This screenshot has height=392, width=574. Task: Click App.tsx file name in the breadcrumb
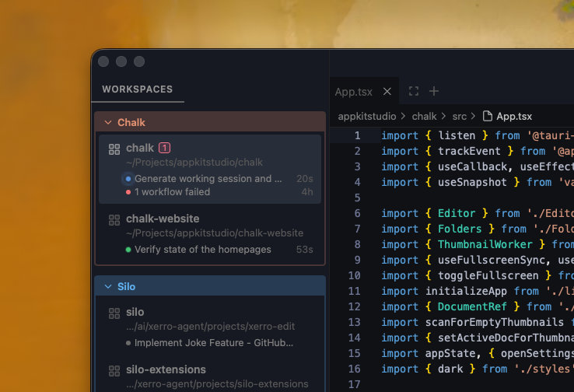click(514, 117)
